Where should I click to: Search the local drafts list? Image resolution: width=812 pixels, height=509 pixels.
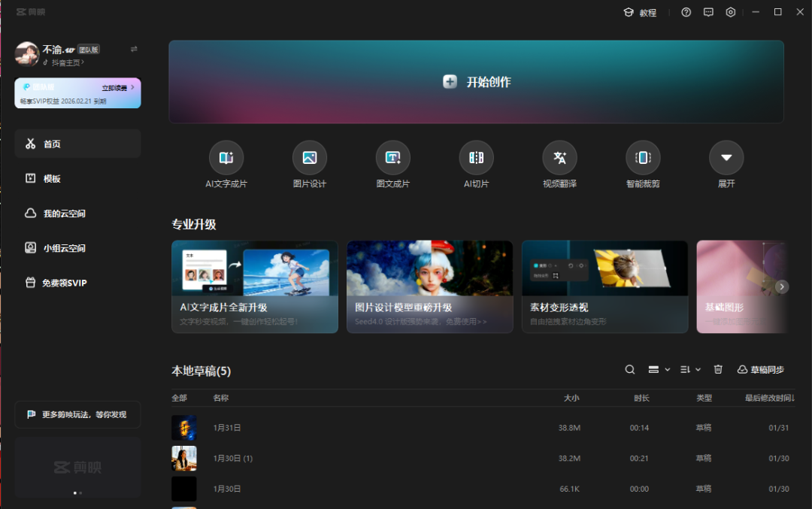coord(630,369)
